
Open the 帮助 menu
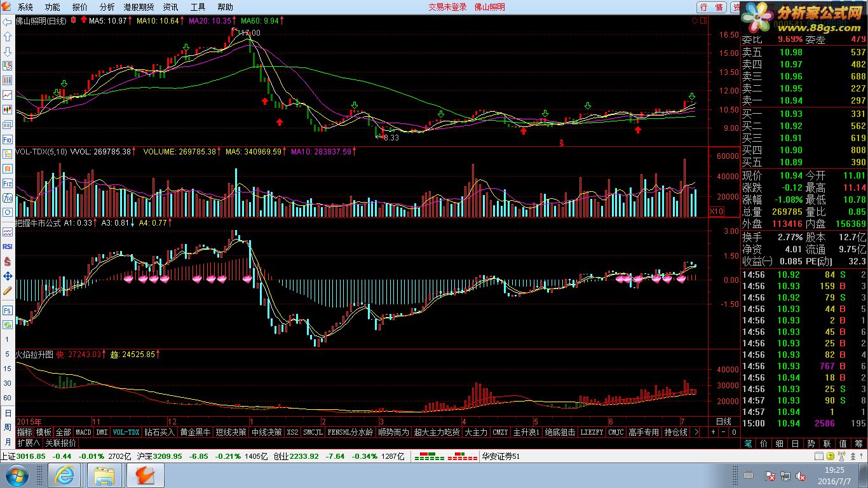tap(226, 7)
